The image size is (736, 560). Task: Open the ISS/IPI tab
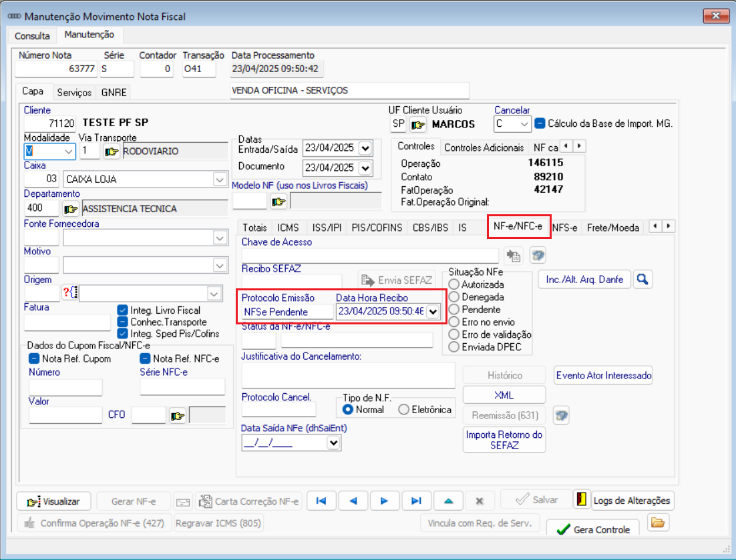pyautogui.click(x=326, y=228)
